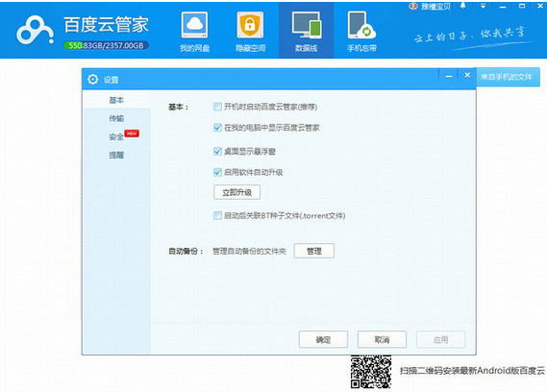Minimize the 设置 dialog
This screenshot has height=392, width=547.
pyautogui.click(x=449, y=76)
